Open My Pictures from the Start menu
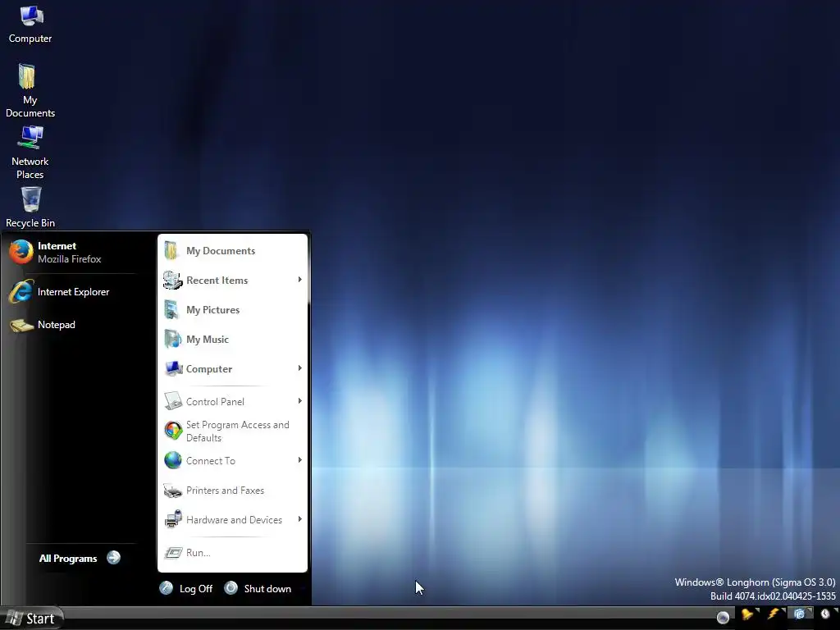Viewport: 840px width, 630px height. click(x=232, y=309)
